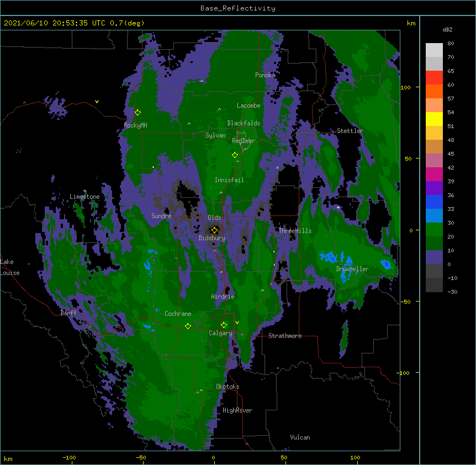
Task: Click the yellow diamond marker south of RedDeer
Action: [235, 155]
